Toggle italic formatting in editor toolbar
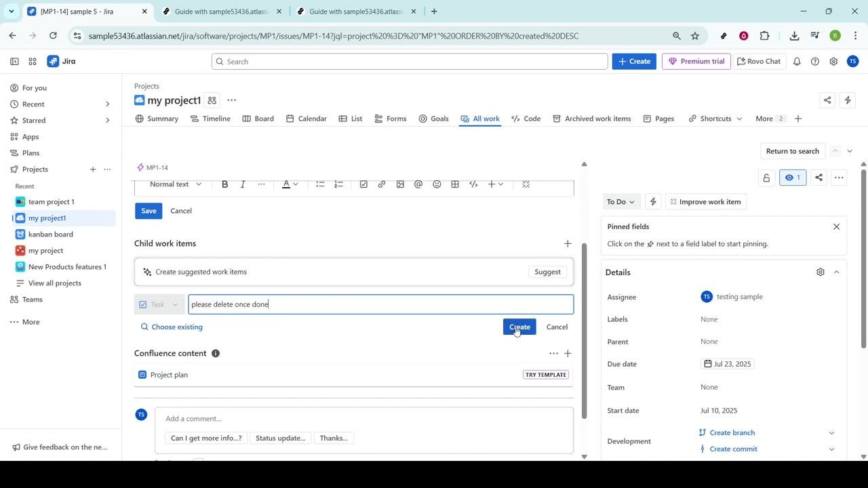This screenshot has width=868, height=488. 243,184
